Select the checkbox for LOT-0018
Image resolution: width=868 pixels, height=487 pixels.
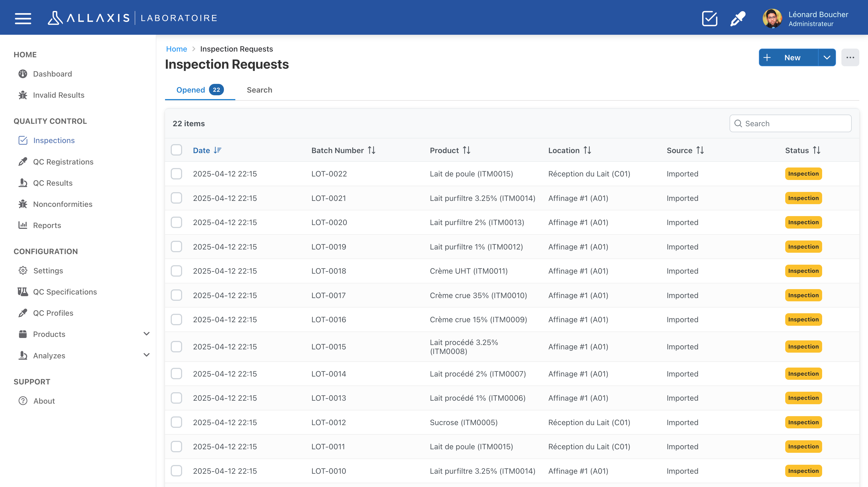coord(176,271)
